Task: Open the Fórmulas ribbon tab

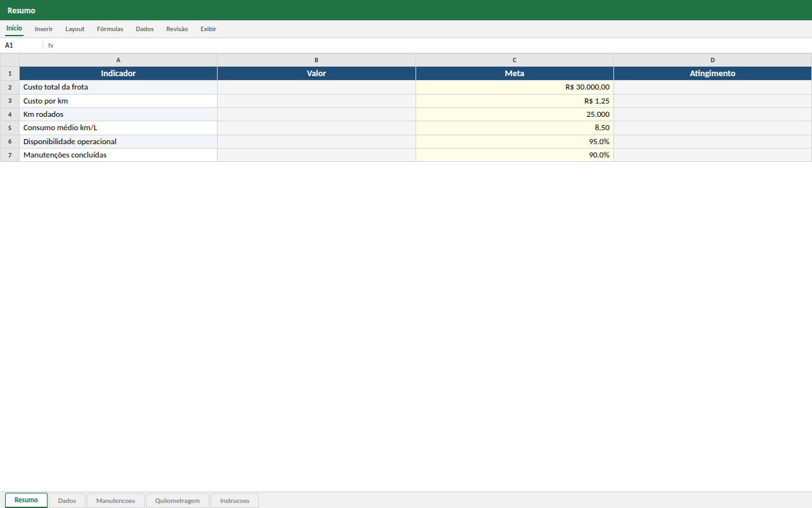Action: [110, 29]
